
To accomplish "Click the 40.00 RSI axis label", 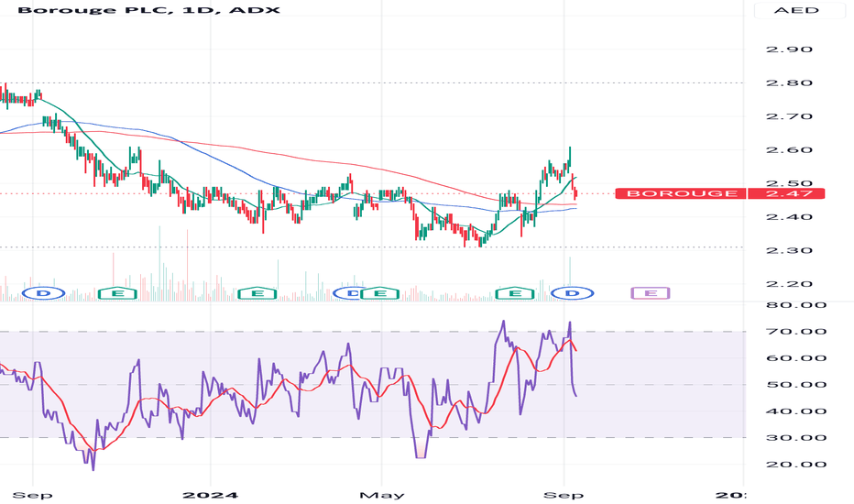I will 796,411.
